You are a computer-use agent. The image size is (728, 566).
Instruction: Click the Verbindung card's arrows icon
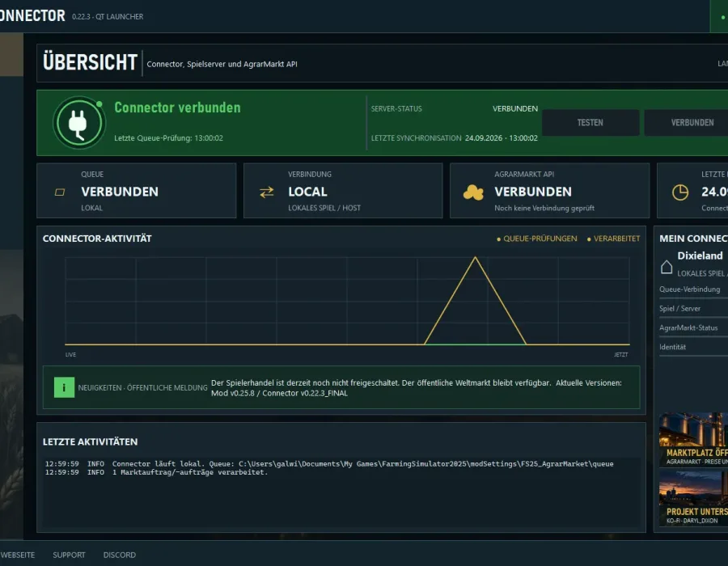point(266,192)
